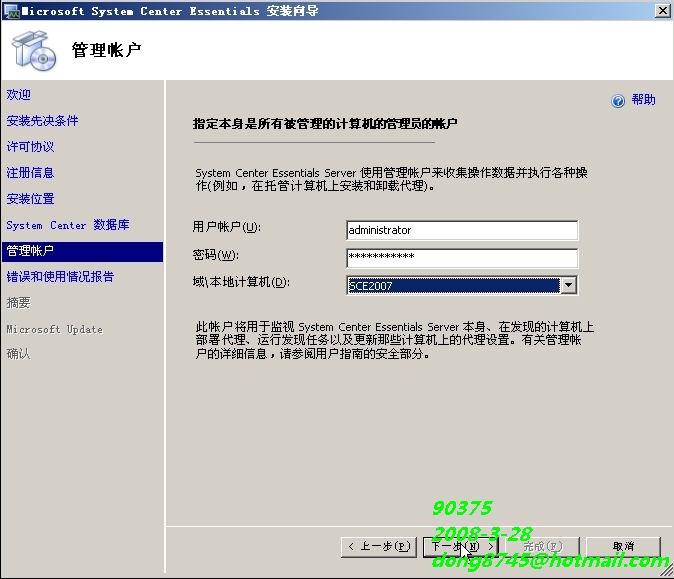Viewport: 674px width, 579px height.
Task: Click the setup wizard title bar icon
Action: pos(11,11)
